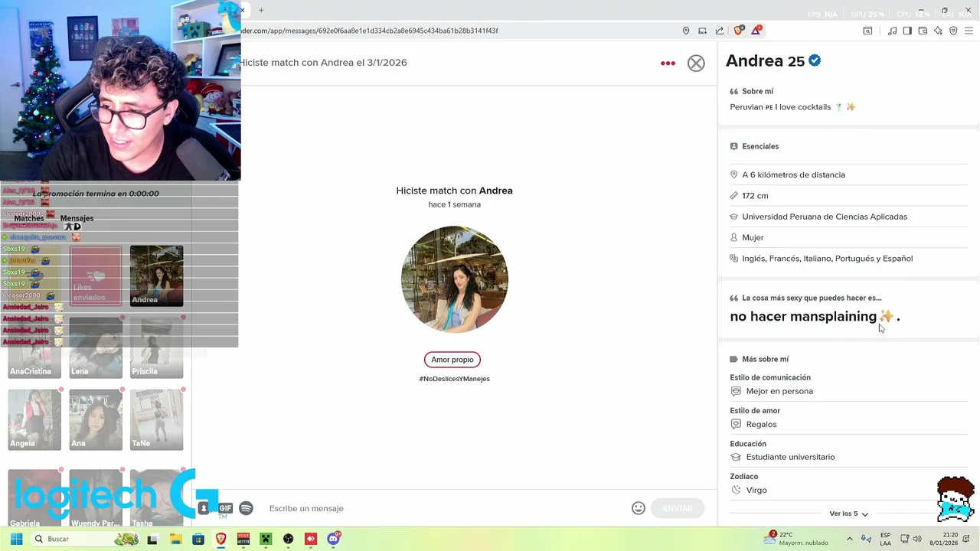Image resolution: width=980 pixels, height=551 pixels.
Task: Open the browser's find-in-page search panel icon
Action: (867, 31)
